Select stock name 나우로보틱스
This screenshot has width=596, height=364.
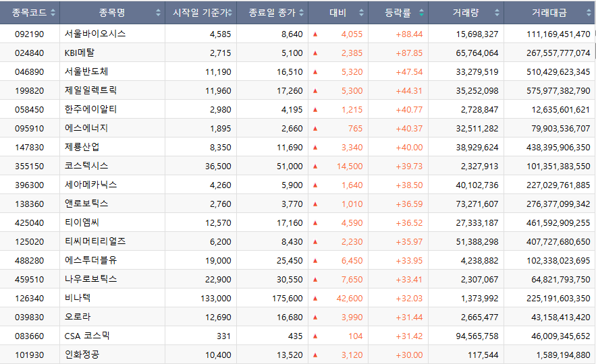click(x=90, y=279)
